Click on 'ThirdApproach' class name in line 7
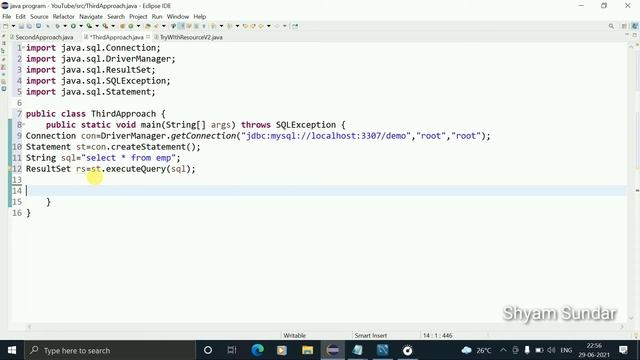 123,114
